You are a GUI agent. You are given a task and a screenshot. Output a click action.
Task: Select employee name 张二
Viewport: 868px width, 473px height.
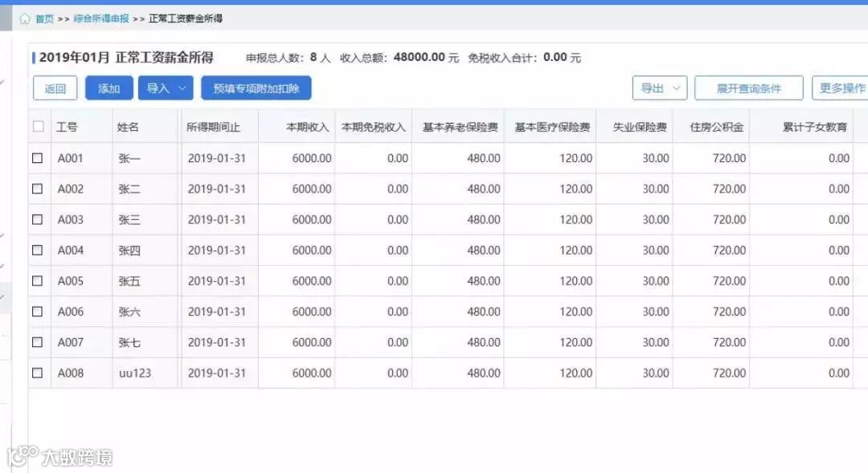tap(129, 189)
